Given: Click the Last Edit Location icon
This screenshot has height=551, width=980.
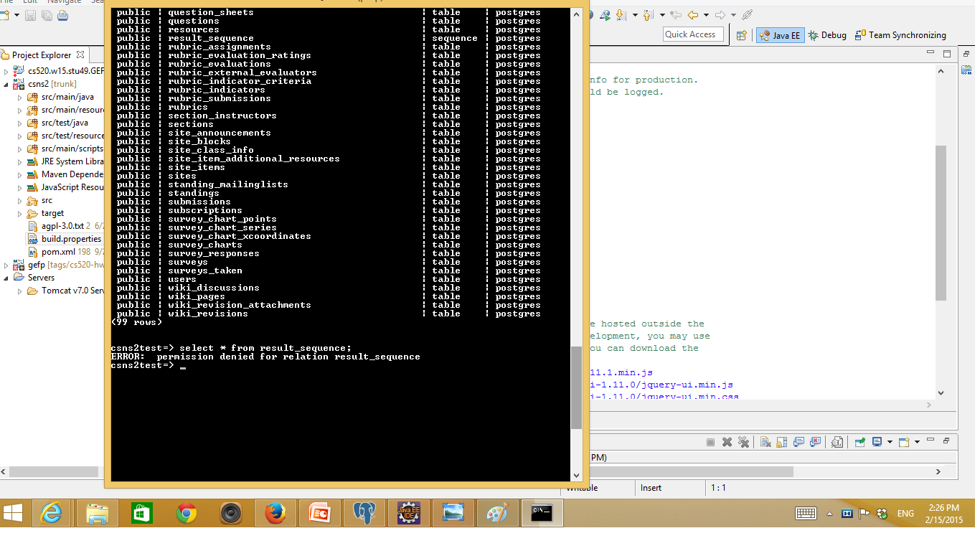Looking at the screenshot, I should point(677,14).
